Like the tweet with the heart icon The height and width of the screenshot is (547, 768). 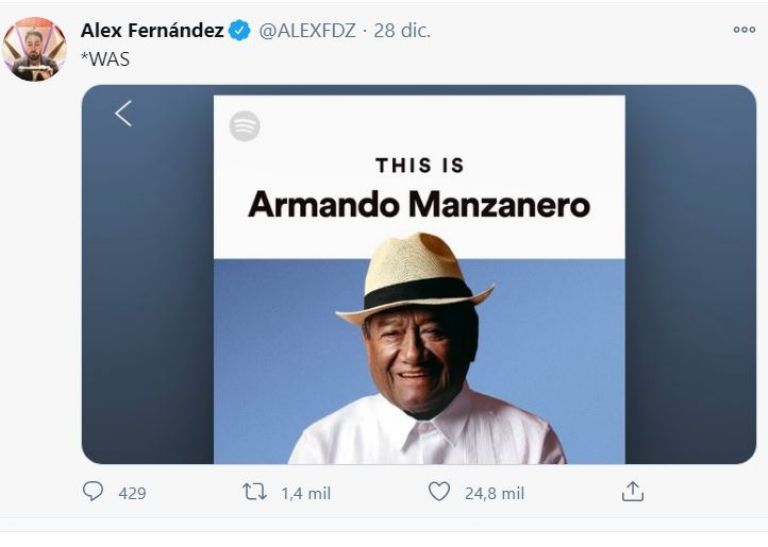coord(438,492)
